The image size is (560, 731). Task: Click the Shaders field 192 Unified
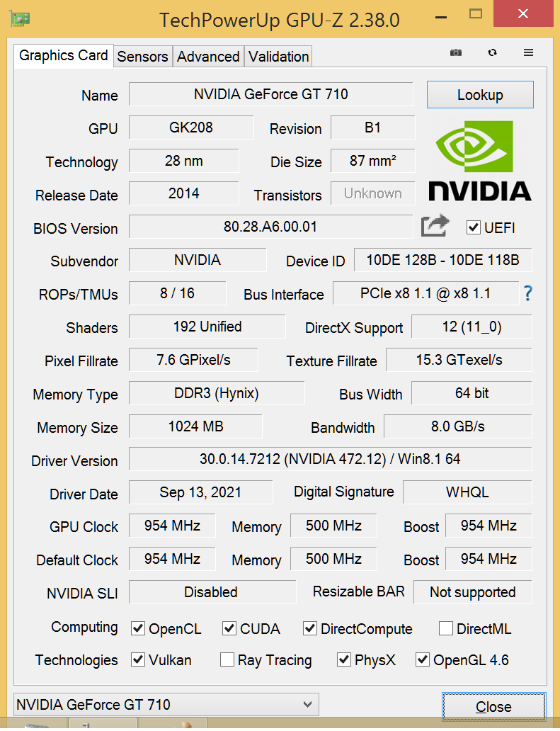point(207,327)
